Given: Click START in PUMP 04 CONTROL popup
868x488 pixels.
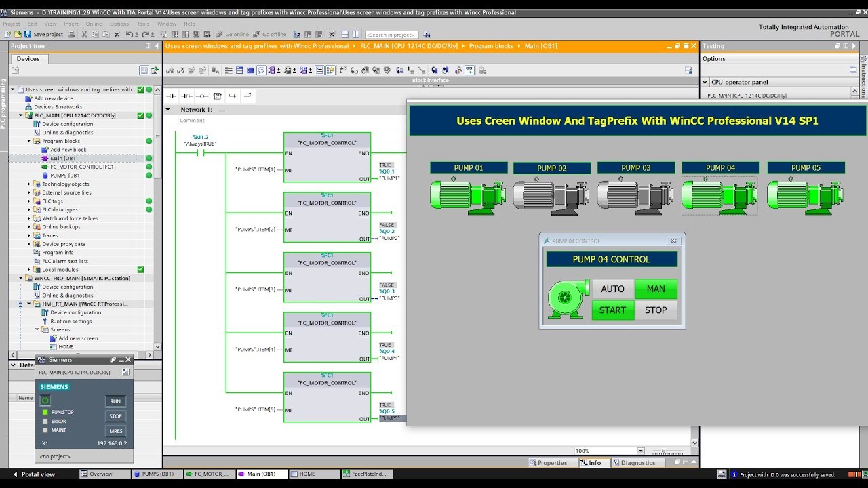Looking at the screenshot, I should pos(612,310).
